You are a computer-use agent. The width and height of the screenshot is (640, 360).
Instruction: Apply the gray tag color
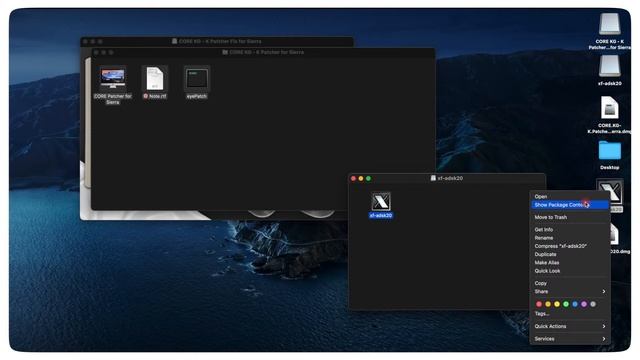593,304
